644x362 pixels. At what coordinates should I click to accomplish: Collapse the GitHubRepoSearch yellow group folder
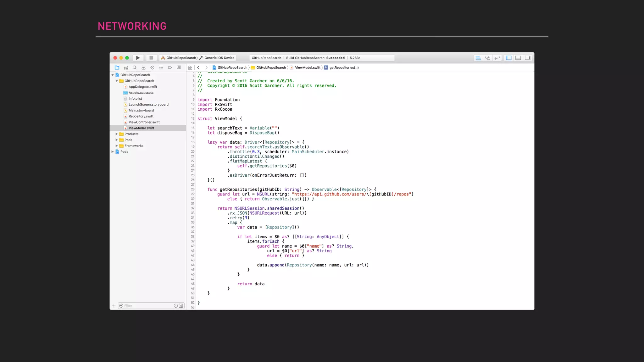[117, 81]
